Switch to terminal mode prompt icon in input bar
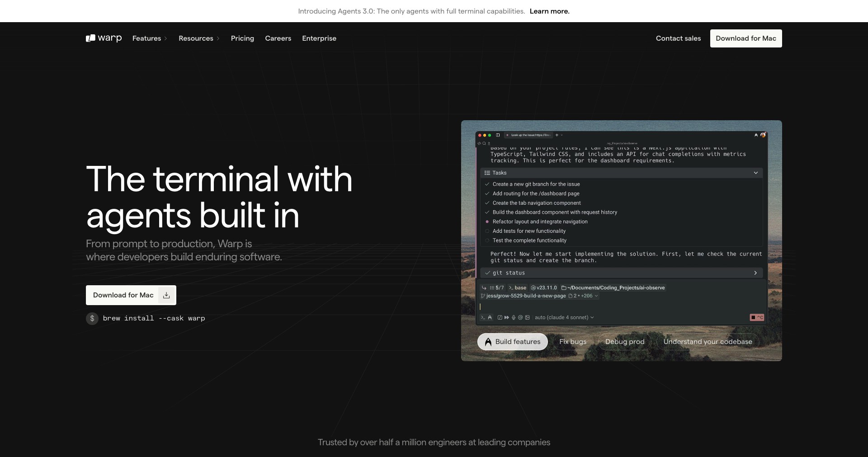Screen dimensions: 868x457 [x=483, y=317]
